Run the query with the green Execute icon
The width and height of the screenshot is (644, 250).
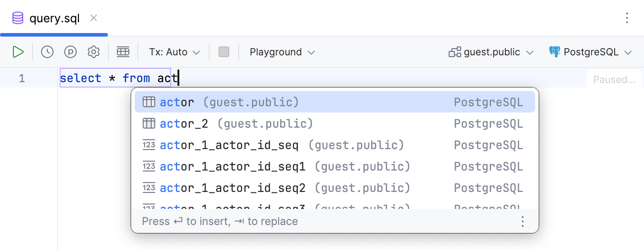(x=18, y=52)
